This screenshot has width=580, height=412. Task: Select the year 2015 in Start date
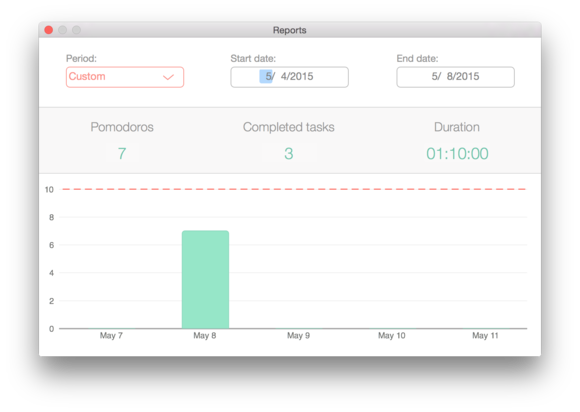(x=302, y=77)
